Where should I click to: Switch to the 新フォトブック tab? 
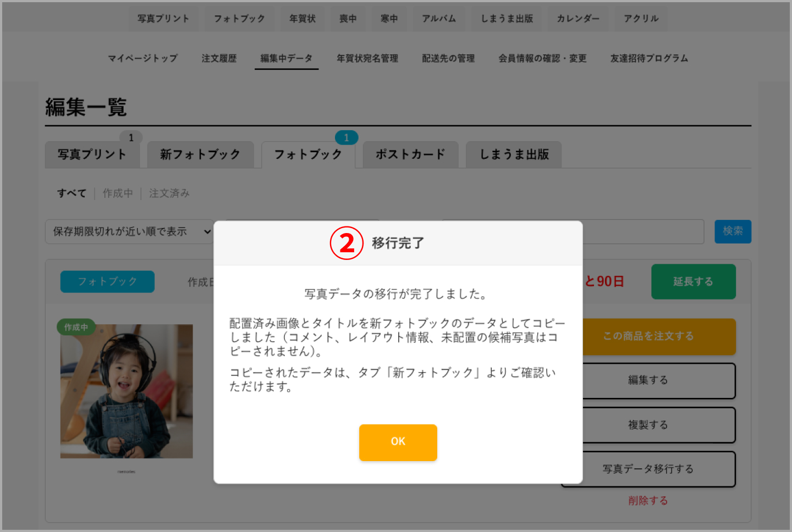200,155
